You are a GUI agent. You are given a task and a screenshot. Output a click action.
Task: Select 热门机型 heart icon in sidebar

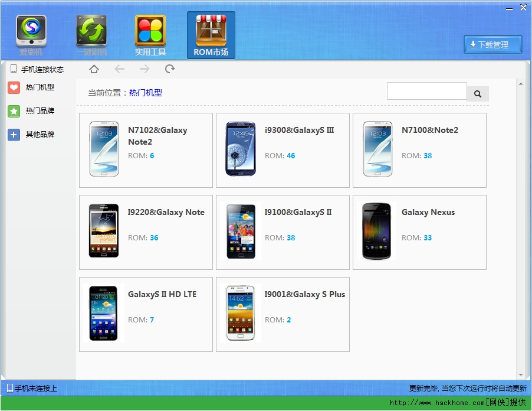click(x=14, y=87)
